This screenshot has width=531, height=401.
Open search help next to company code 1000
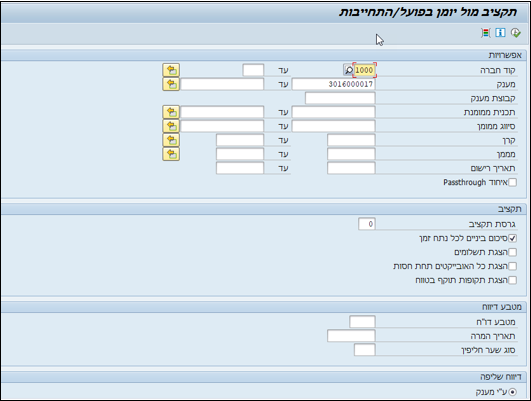coord(348,70)
